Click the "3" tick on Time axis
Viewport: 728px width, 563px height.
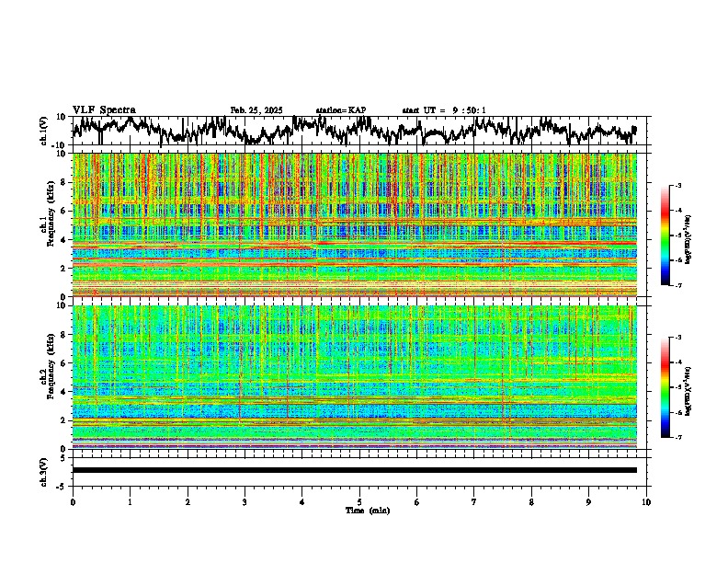(245, 502)
